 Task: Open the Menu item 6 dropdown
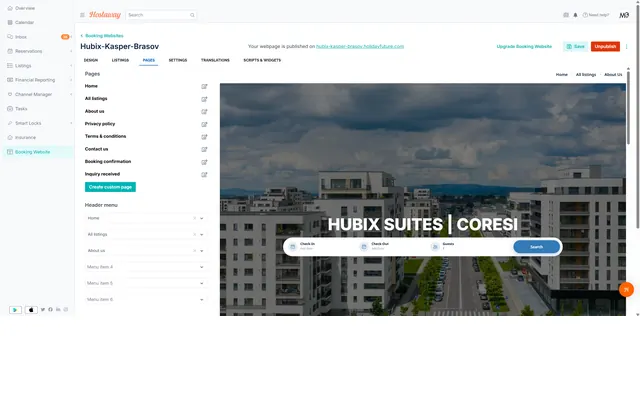(x=202, y=300)
